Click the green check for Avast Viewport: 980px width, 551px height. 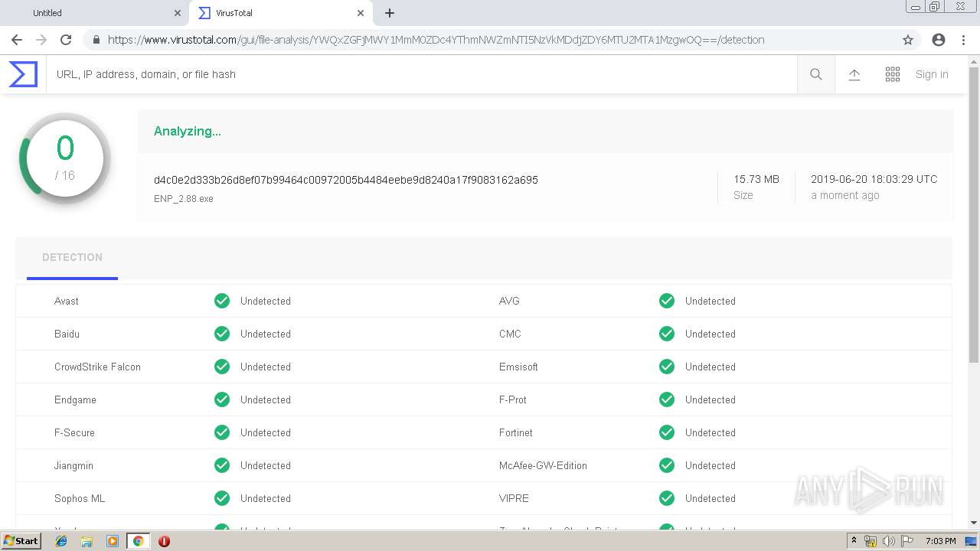coord(222,301)
